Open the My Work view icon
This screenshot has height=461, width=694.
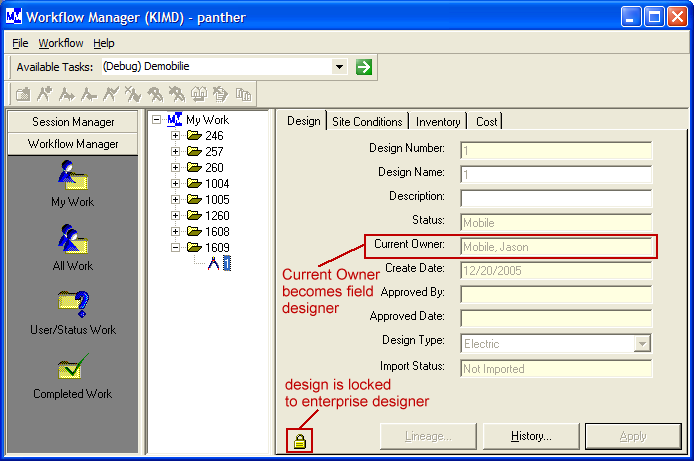pos(72,176)
